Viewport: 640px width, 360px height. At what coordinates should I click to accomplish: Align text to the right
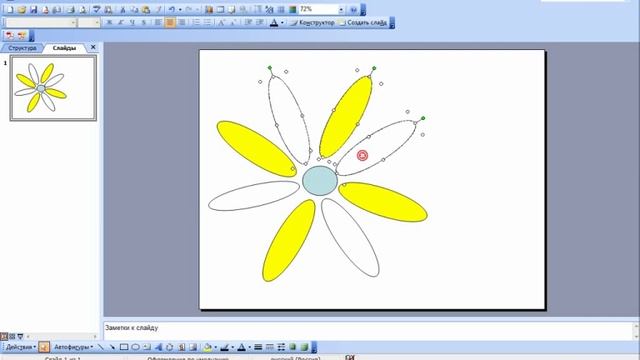click(182, 23)
